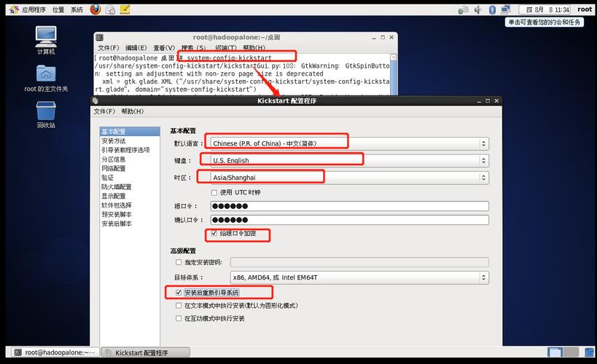Screen dimensions: 597x364
Task: Click the Kickstart window title icon
Action: (95, 100)
